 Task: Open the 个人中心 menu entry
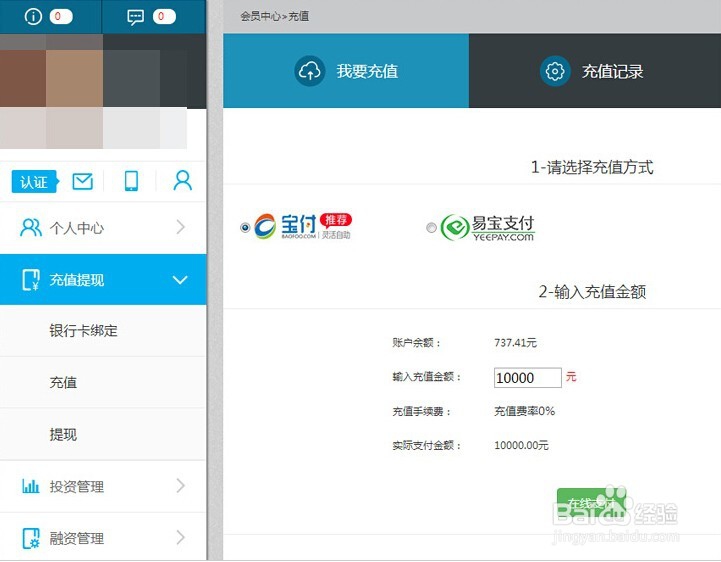click(x=103, y=228)
